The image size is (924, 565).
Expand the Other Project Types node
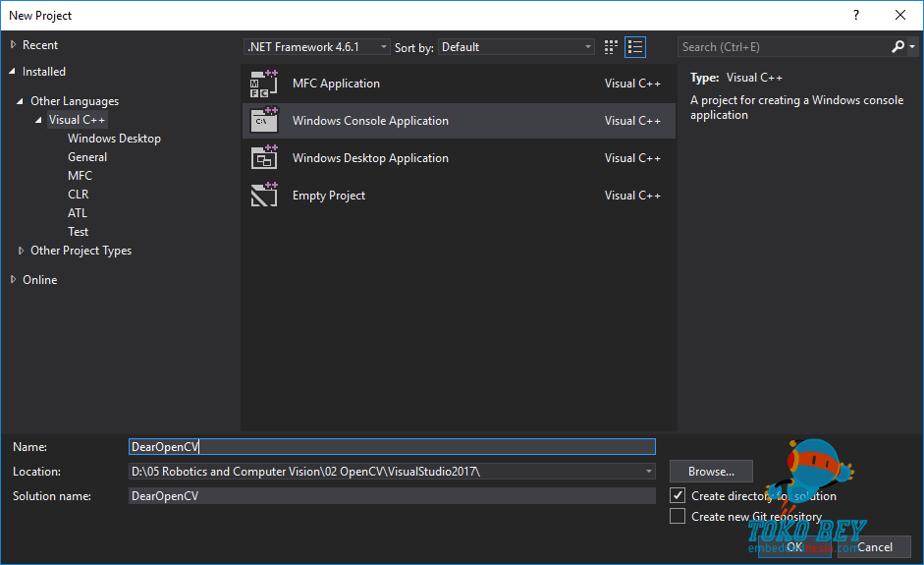click(22, 251)
